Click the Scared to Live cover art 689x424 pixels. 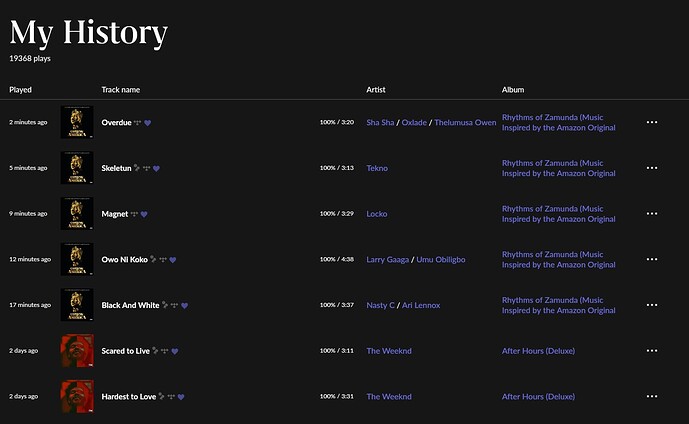point(77,351)
